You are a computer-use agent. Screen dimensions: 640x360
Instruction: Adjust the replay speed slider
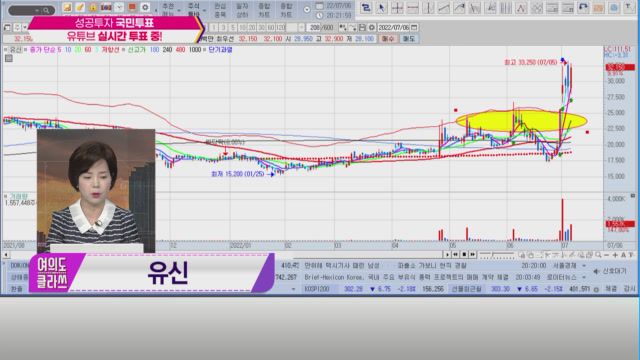pyautogui.click(x=496, y=255)
